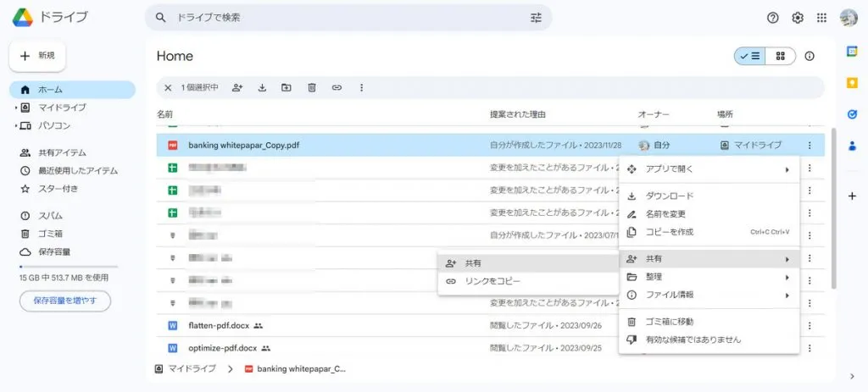
Task: Expand 整理 submenu
Action: 787,277
